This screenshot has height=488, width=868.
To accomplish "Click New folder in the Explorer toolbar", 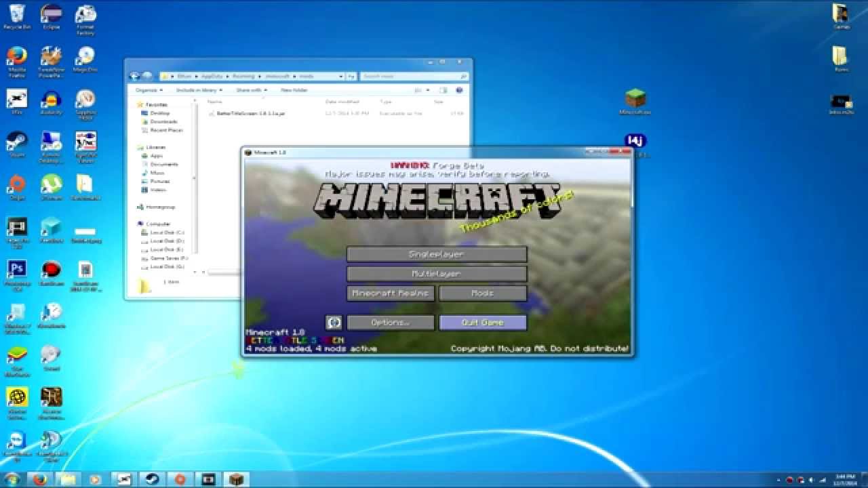I will (x=294, y=89).
